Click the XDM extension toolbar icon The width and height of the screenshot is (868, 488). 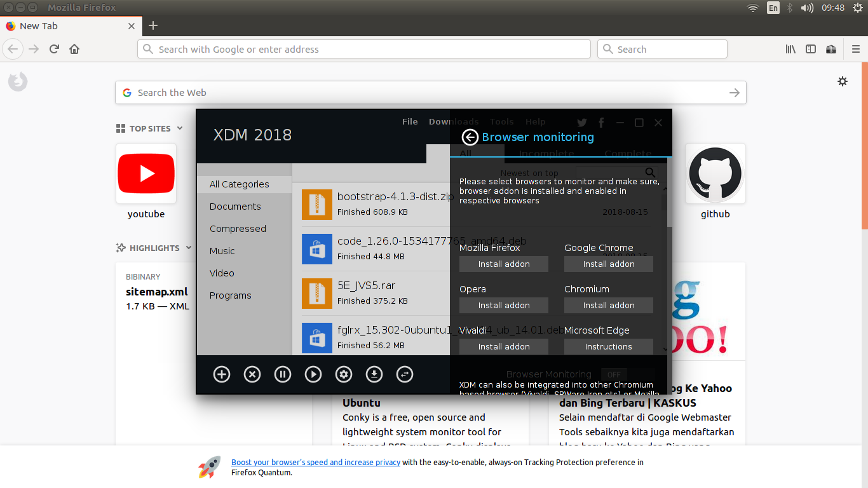831,49
